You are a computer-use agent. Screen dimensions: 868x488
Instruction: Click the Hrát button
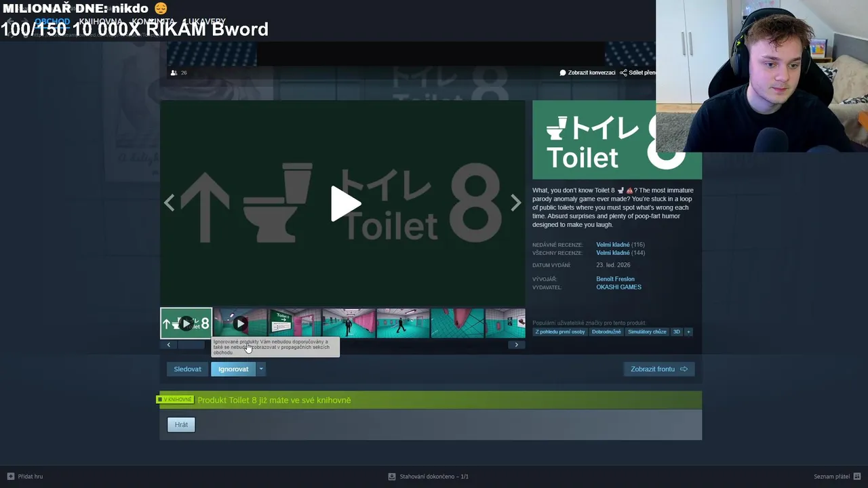click(x=181, y=424)
